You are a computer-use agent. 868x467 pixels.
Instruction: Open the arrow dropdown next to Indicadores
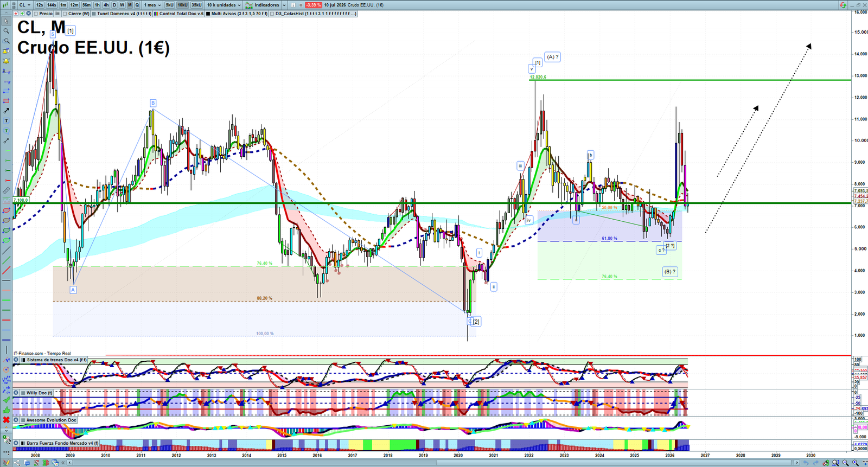point(284,5)
